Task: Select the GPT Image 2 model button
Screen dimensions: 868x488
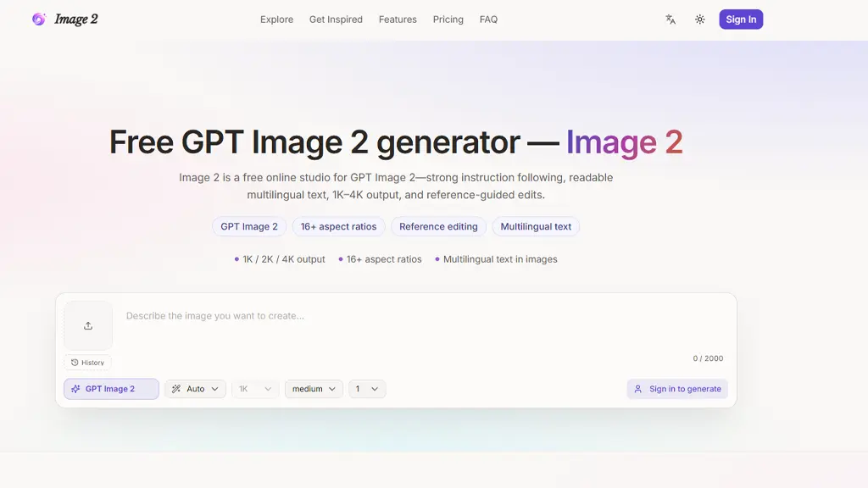Action: tap(111, 389)
